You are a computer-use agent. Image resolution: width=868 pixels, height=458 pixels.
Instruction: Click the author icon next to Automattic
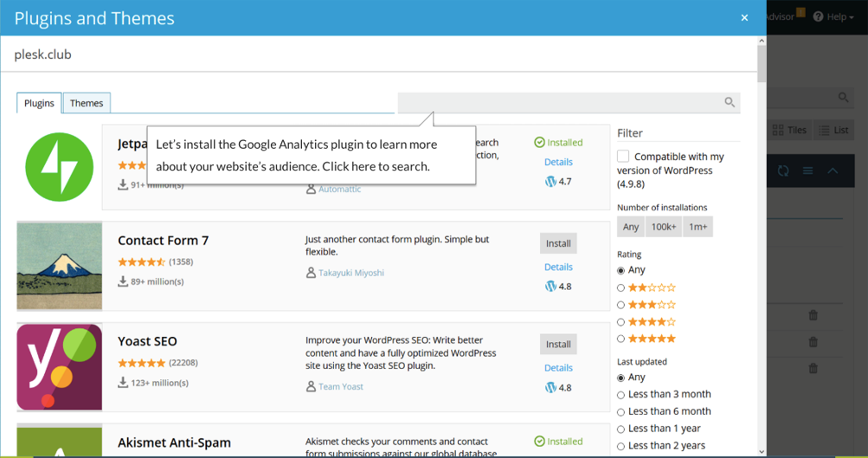(x=311, y=189)
